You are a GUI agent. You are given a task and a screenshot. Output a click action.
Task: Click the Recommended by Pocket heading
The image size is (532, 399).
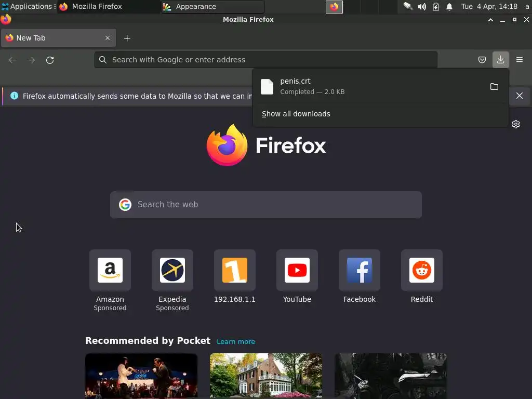pyautogui.click(x=148, y=341)
